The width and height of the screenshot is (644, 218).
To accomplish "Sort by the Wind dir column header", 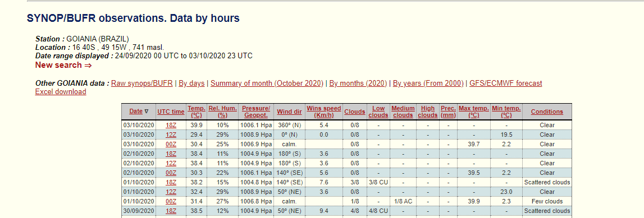I will point(289,112).
